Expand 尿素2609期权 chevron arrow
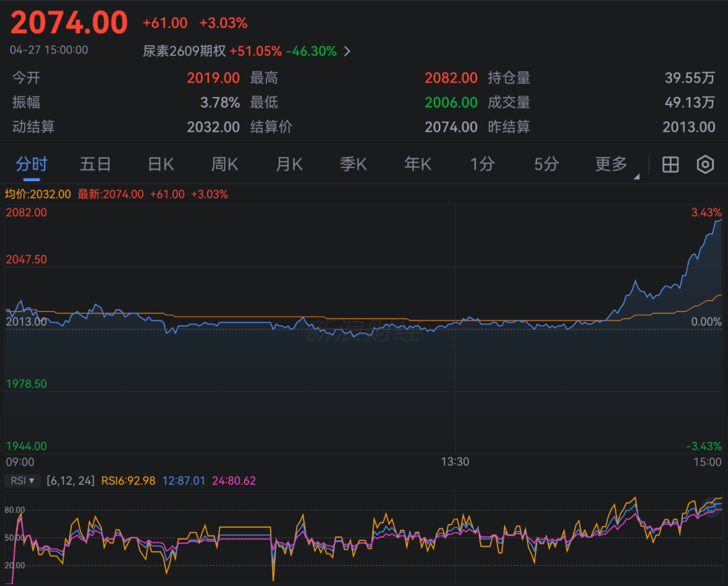This screenshot has height=586, width=728. pyautogui.click(x=347, y=51)
